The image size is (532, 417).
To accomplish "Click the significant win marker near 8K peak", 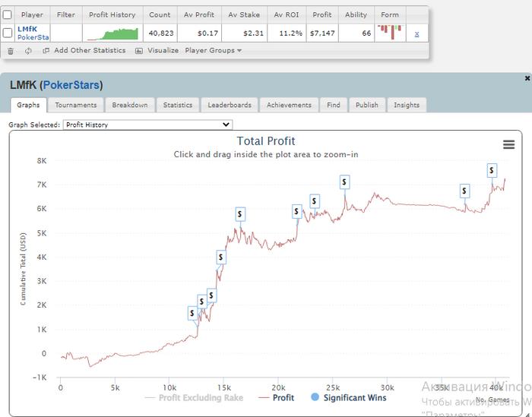I will (x=492, y=170).
